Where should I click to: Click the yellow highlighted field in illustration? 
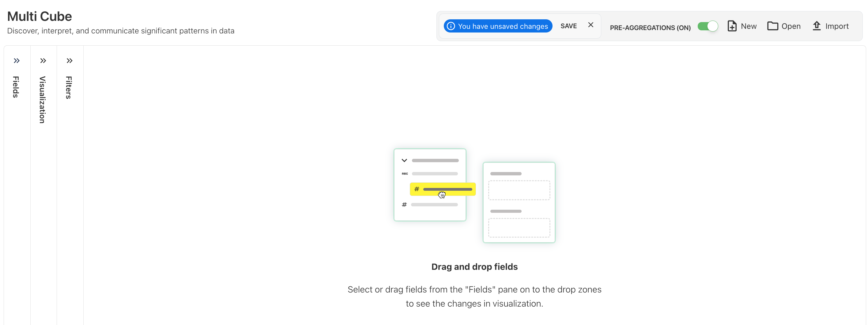pyautogui.click(x=443, y=189)
